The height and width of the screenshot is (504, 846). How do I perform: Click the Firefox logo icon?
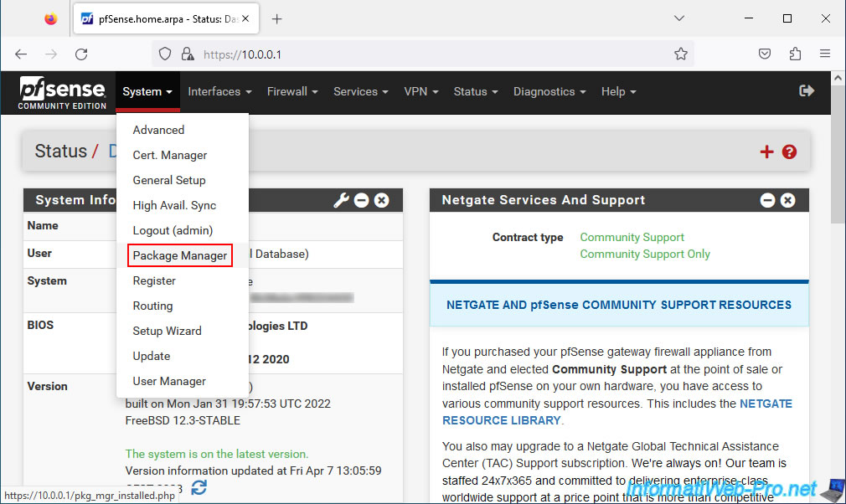coord(51,19)
